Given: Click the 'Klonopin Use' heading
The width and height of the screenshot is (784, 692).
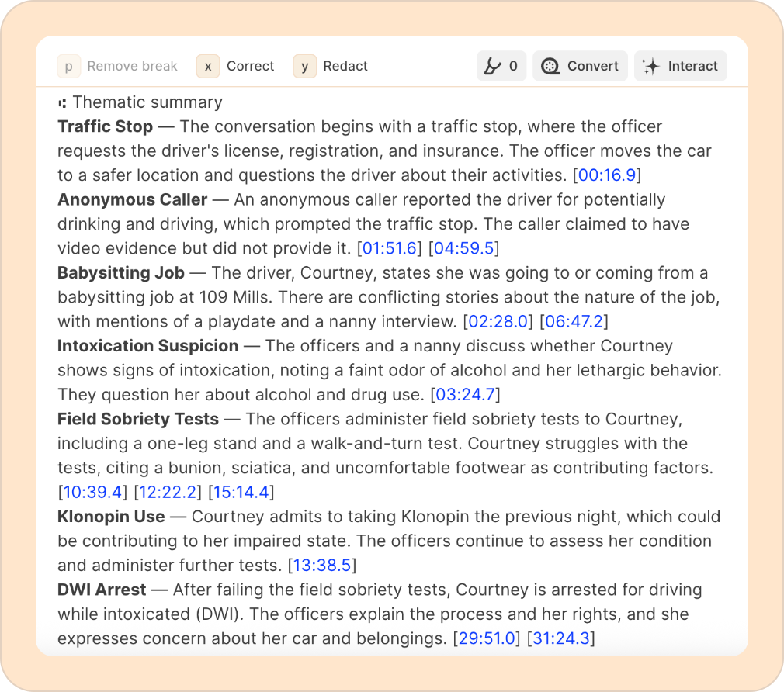Looking at the screenshot, I should (111, 517).
